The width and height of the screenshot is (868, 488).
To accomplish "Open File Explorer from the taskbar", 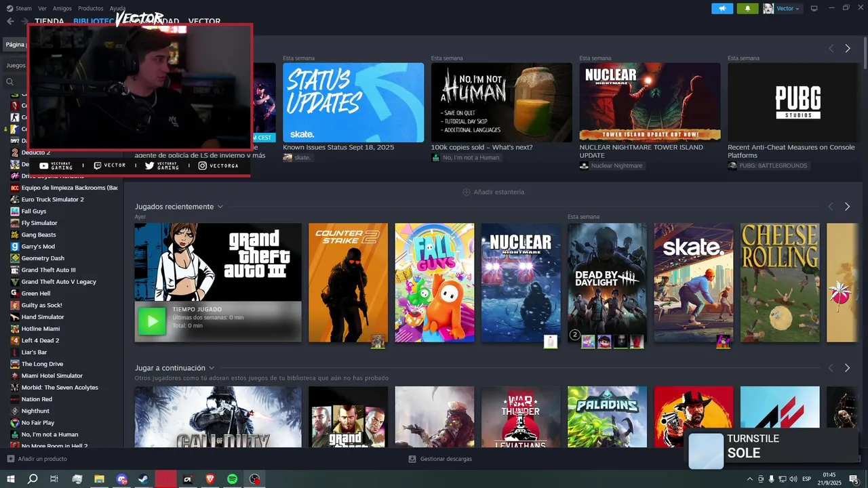I will click(x=99, y=479).
